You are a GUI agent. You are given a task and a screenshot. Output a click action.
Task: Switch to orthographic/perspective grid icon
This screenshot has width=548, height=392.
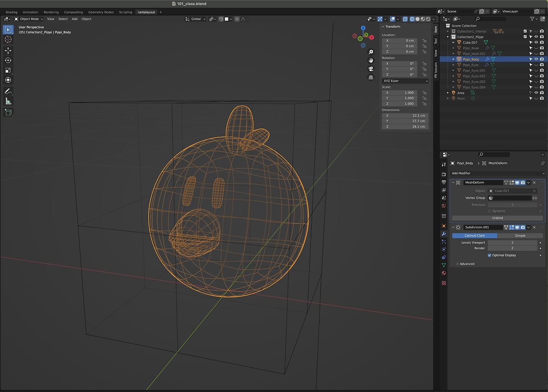pos(371,77)
